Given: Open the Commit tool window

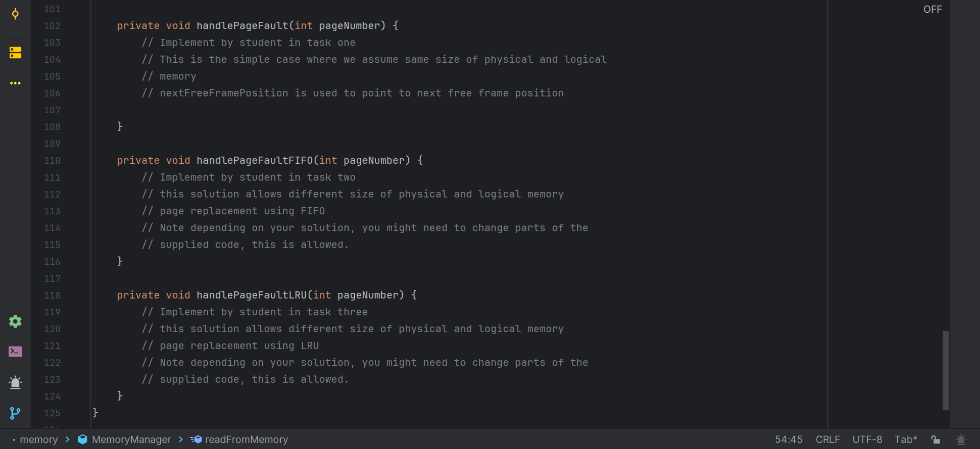Looking at the screenshot, I should (15, 13).
